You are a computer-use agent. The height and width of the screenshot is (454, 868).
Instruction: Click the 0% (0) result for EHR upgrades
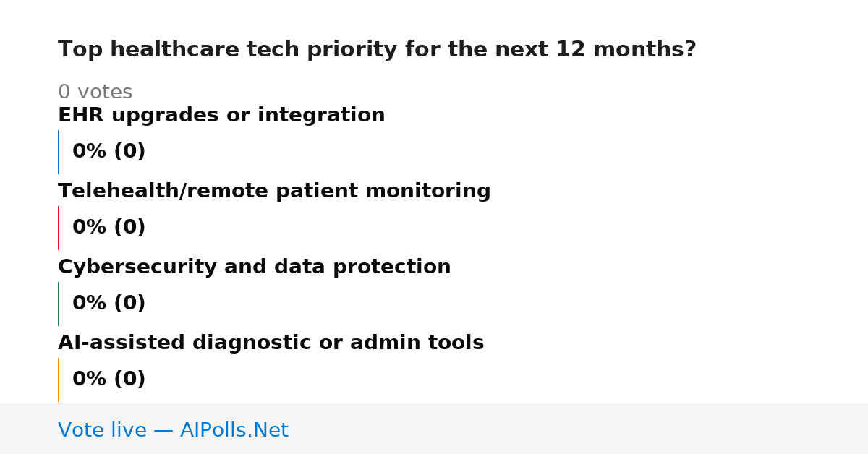click(x=109, y=152)
